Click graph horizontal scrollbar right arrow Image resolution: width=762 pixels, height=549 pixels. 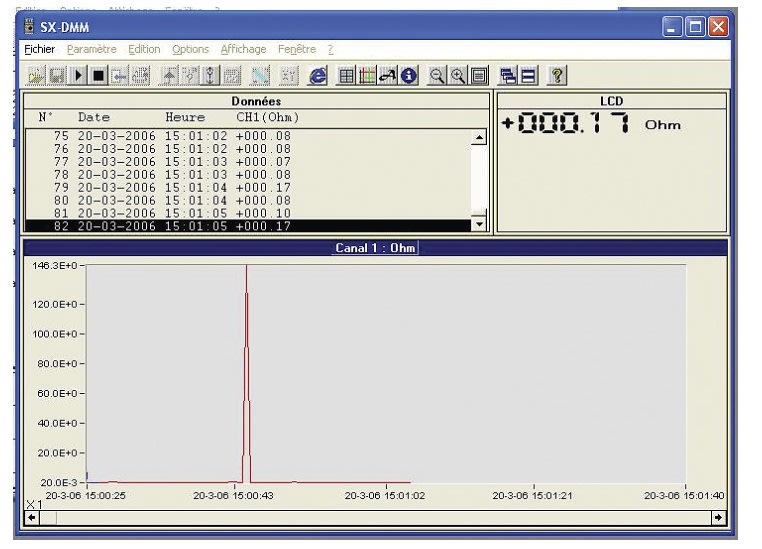(717, 517)
